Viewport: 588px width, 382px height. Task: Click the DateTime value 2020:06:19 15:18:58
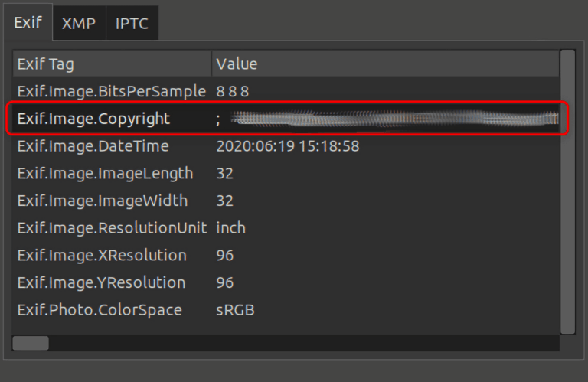click(x=288, y=146)
